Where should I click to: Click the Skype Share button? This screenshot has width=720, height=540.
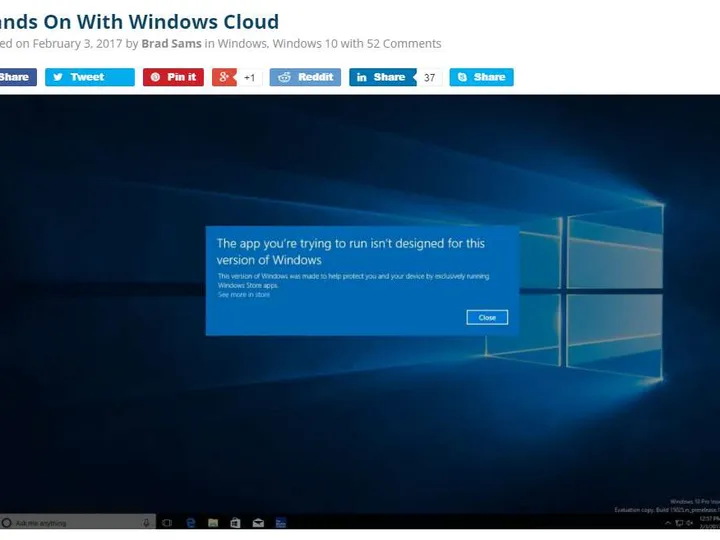point(481,77)
